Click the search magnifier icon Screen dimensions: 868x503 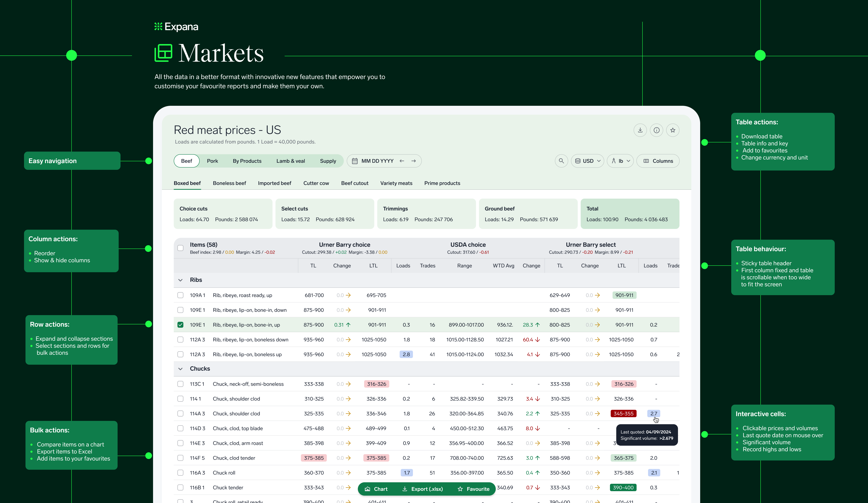(561, 161)
